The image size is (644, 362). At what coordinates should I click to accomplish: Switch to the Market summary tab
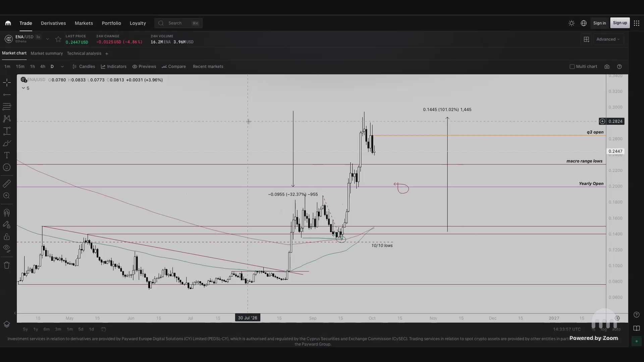click(47, 53)
